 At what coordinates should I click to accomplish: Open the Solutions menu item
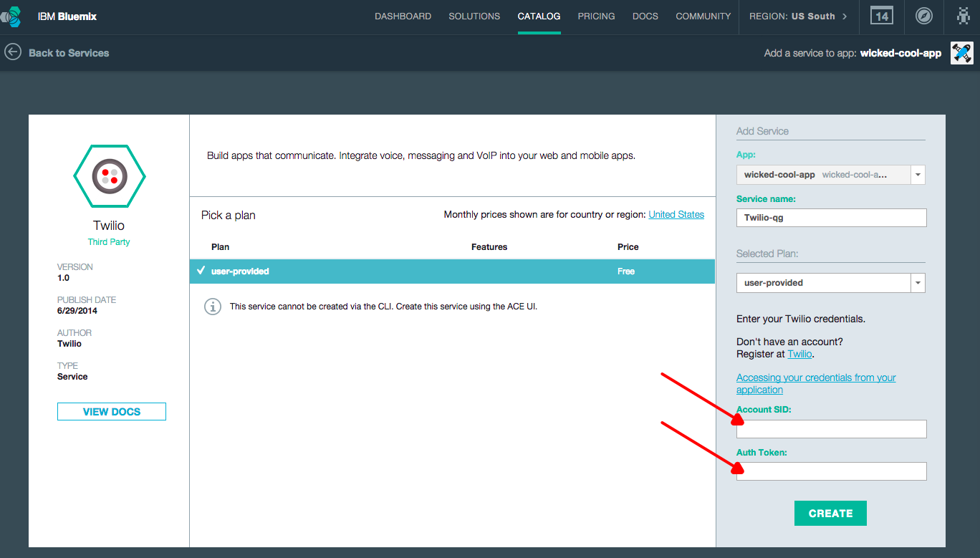click(474, 16)
